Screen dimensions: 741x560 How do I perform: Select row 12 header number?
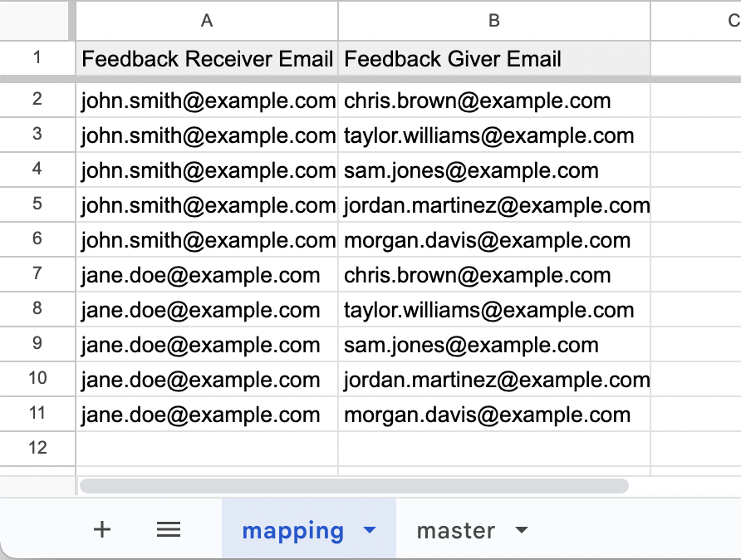37,449
